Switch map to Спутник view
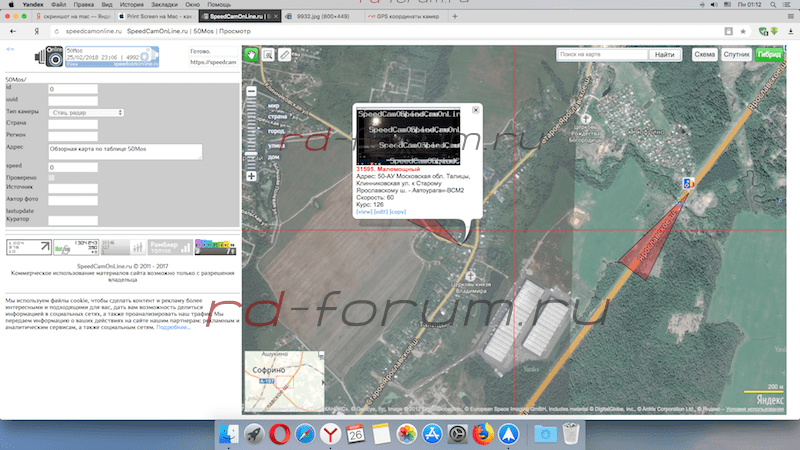The width and height of the screenshot is (800, 450). [x=736, y=54]
